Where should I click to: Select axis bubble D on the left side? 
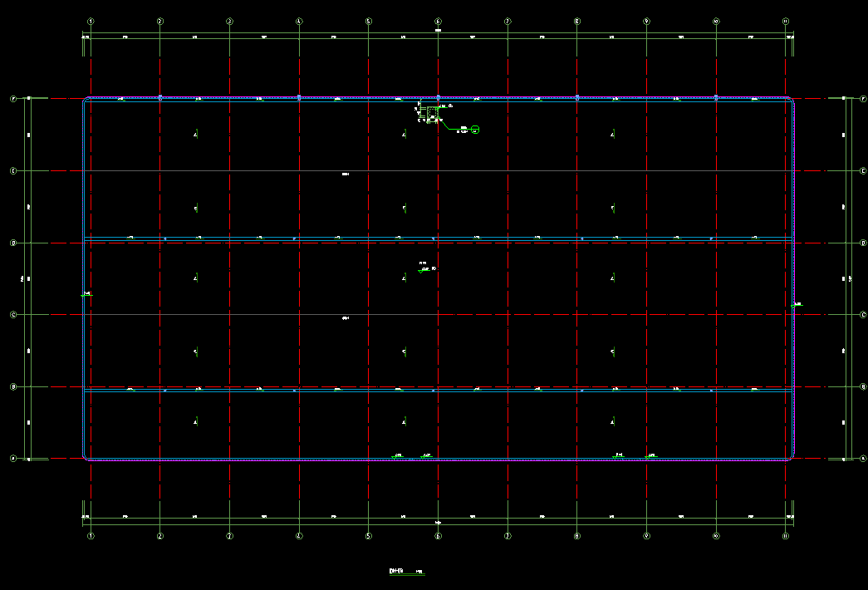click(x=13, y=243)
